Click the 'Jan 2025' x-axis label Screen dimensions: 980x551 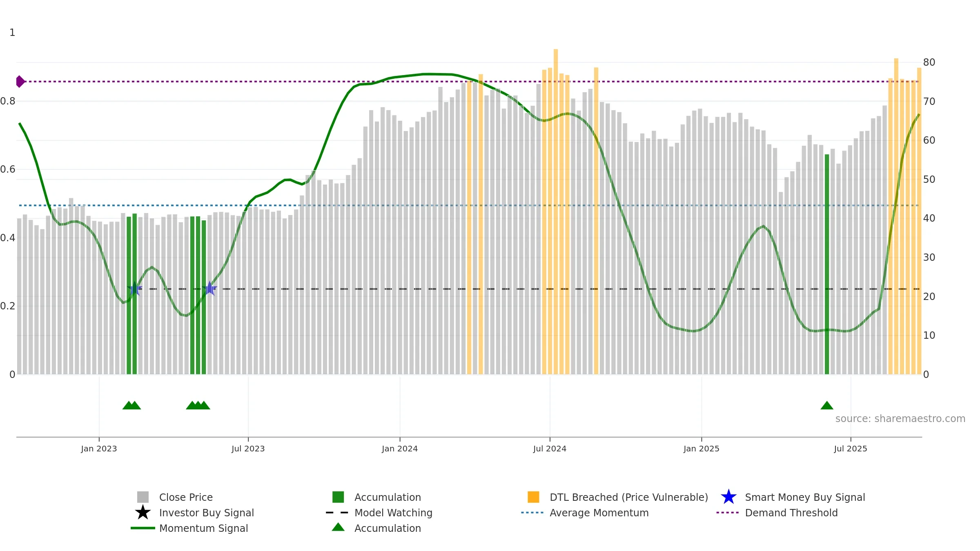click(702, 449)
